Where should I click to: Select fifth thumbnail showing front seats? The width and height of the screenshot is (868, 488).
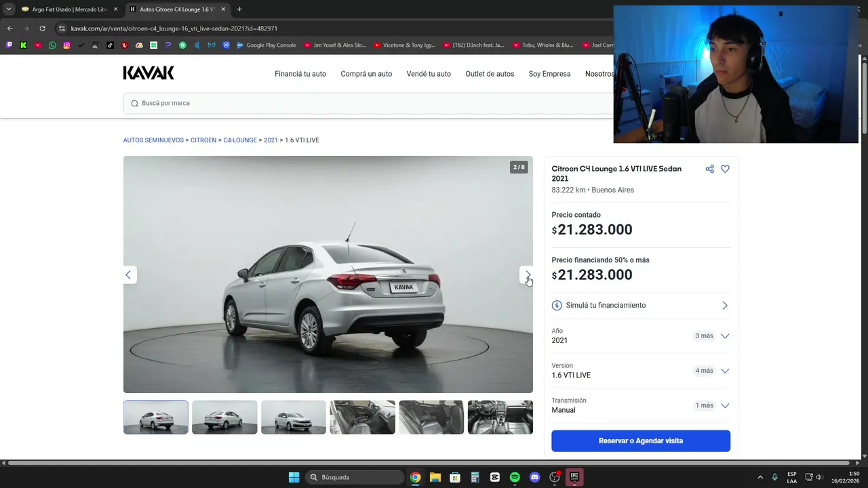(431, 418)
